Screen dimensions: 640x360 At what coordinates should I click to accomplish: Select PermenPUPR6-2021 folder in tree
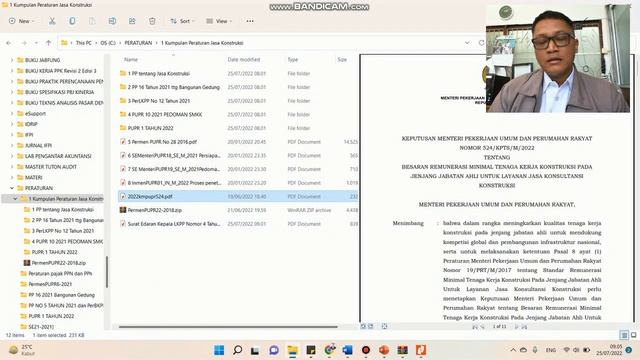click(50, 284)
